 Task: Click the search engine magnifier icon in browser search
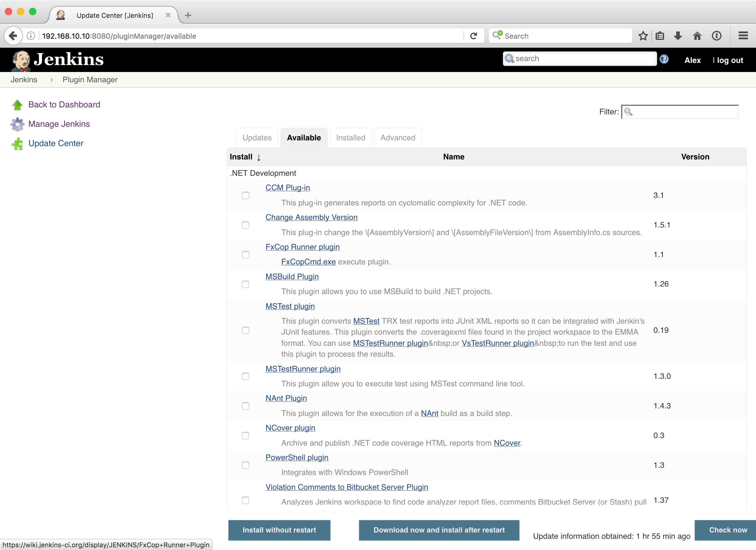(497, 35)
